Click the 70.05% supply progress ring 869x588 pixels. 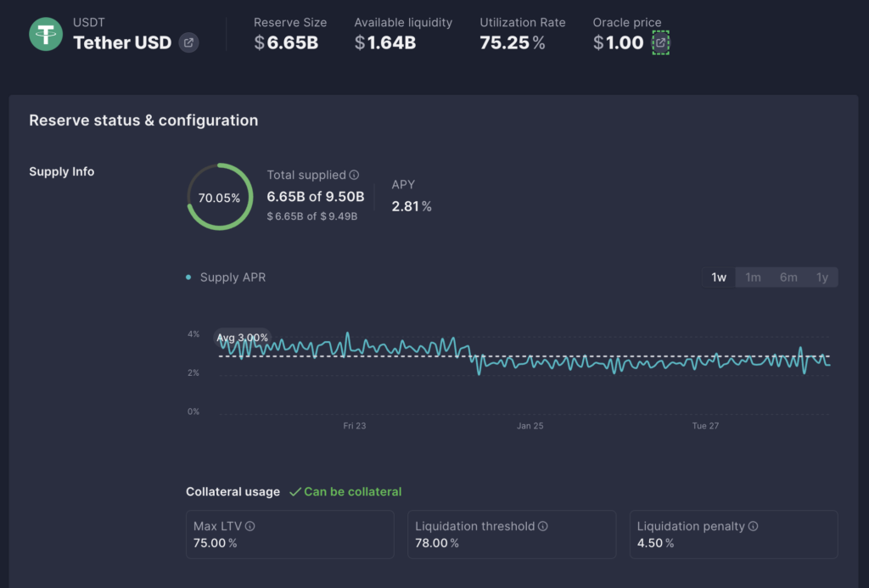pos(220,196)
